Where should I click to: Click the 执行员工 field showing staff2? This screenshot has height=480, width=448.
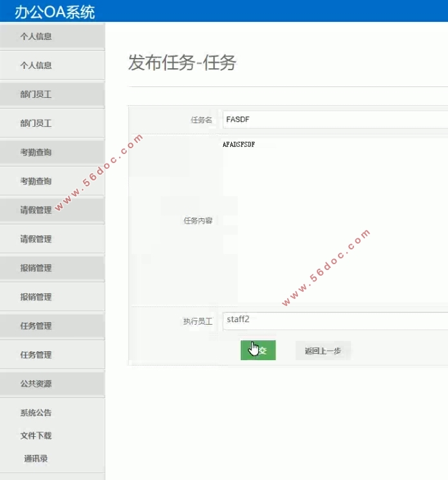pyautogui.click(x=335, y=321)
